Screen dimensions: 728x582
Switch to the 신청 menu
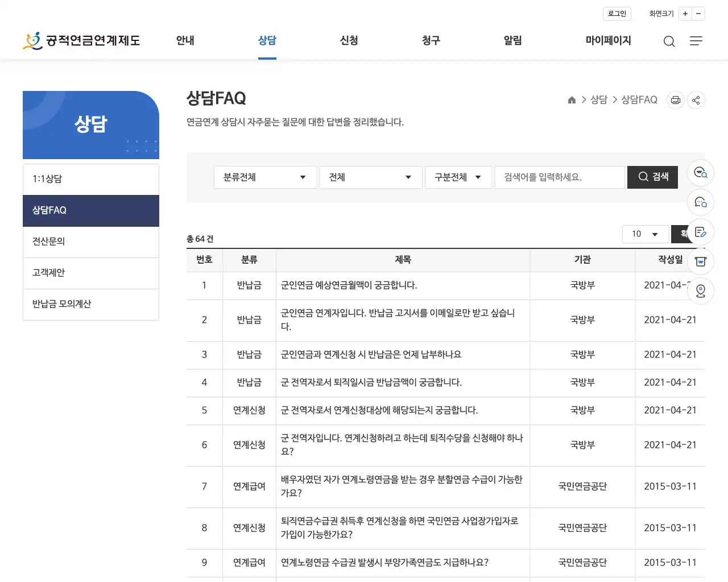349,40
